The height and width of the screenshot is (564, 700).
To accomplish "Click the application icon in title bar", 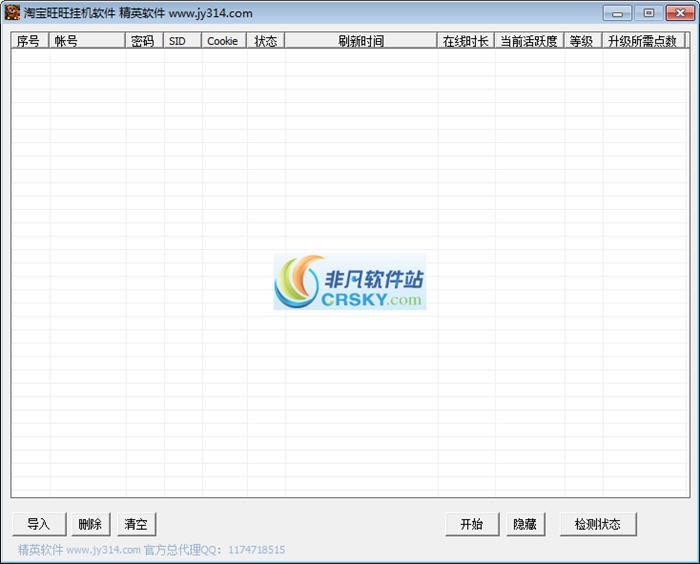I will [12, 13].
